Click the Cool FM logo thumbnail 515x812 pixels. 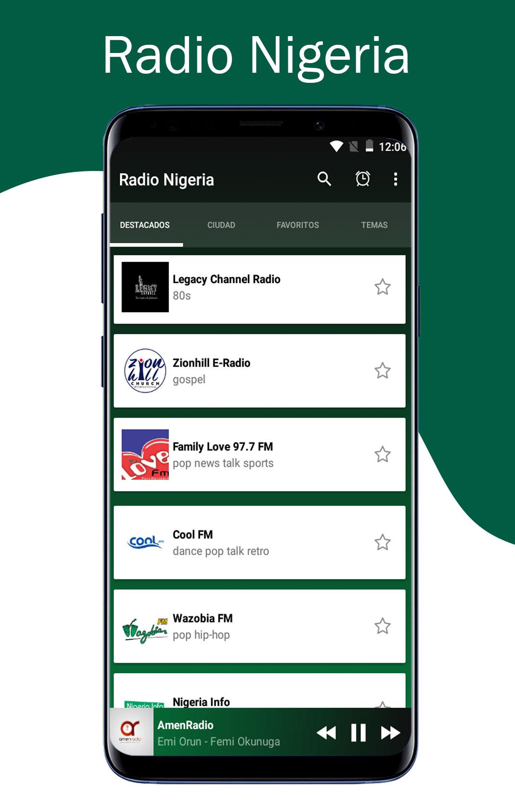(145, 542)
